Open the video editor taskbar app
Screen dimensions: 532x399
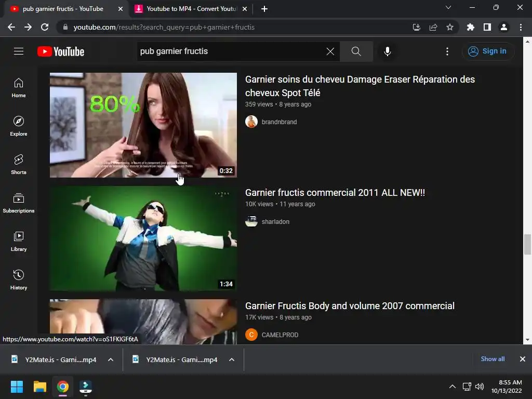[x=86, y=387]
